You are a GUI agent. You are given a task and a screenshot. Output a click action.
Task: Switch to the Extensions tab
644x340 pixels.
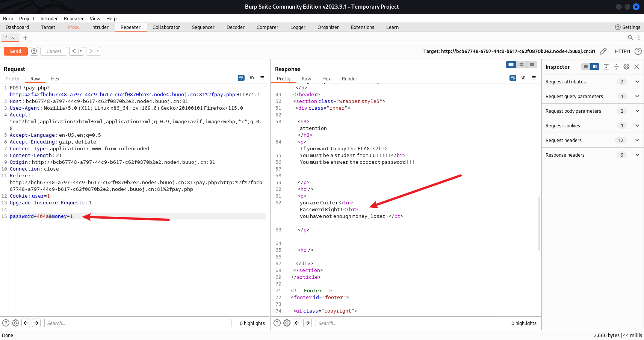click(x=363, y=27)
